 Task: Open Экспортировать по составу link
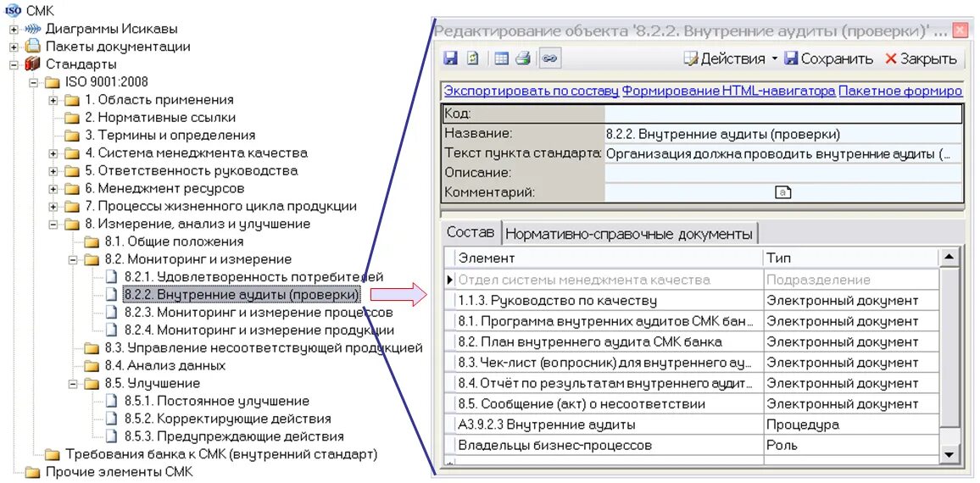click(x=532, y=92)
